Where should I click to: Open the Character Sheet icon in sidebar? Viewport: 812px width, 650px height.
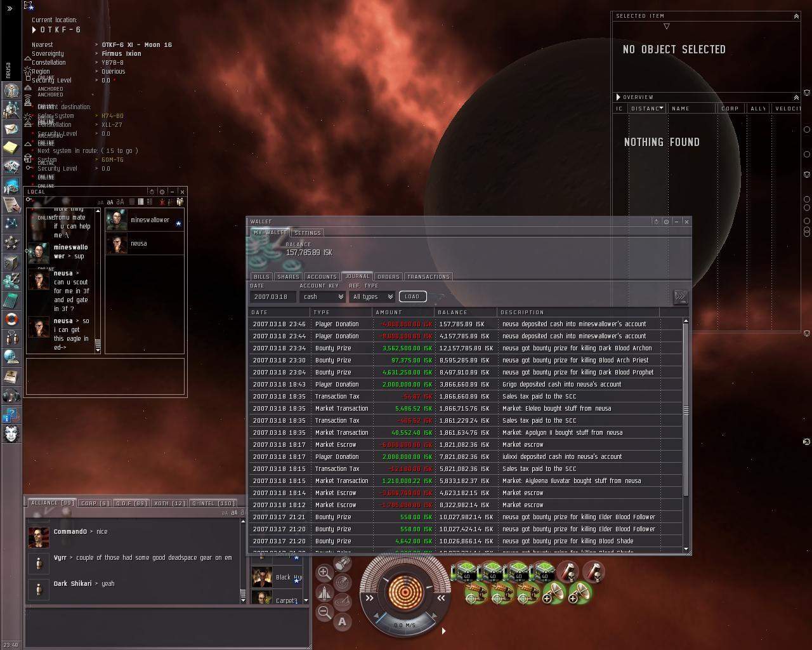tap(11, 90)
